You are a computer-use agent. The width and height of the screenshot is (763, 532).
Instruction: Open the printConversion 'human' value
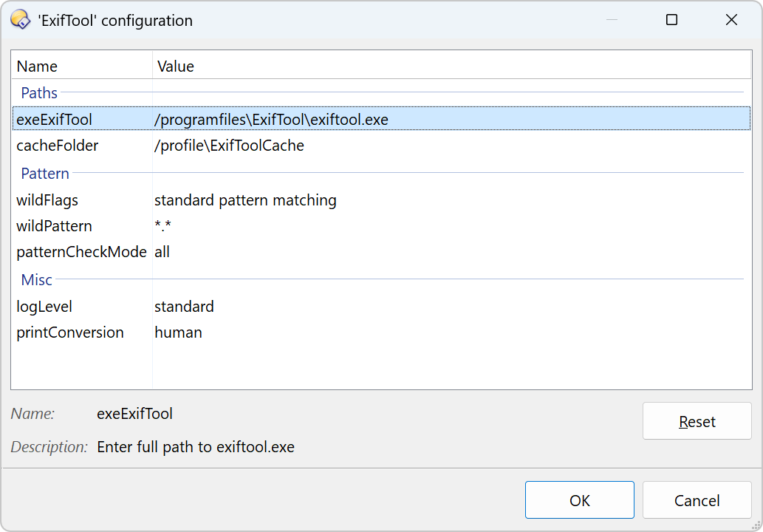click(178, 332)
